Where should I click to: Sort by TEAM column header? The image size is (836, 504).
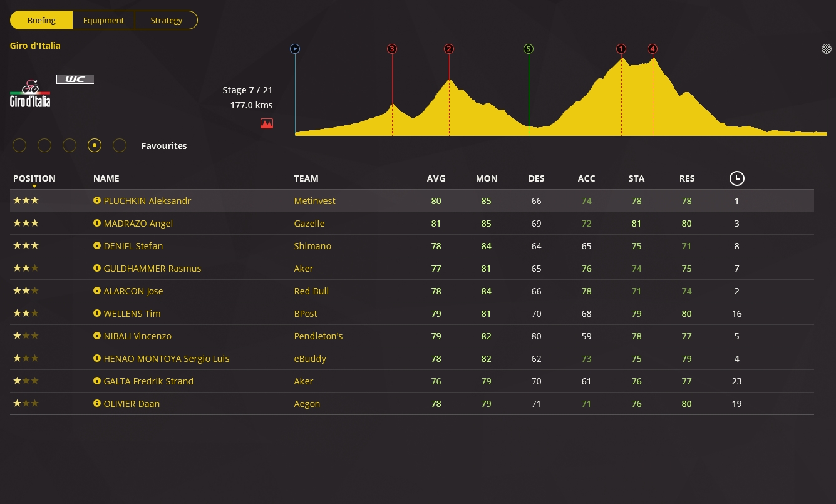[306, 178]
